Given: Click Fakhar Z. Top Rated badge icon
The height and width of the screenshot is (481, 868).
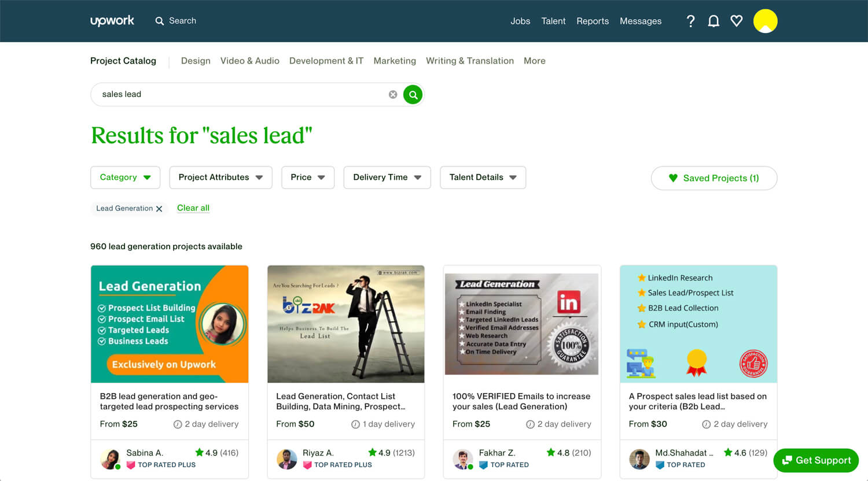Looking at the screenshot, I should click(x=484, y=465).
